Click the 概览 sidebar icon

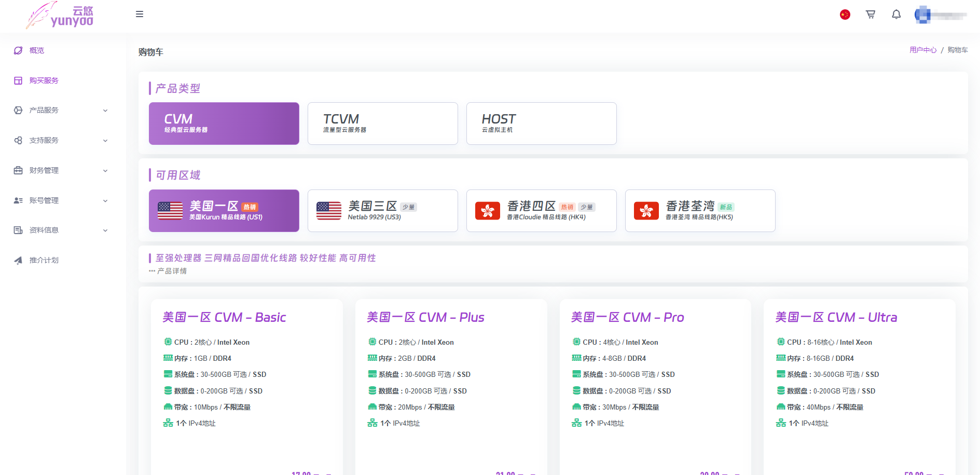click(18, 50)
